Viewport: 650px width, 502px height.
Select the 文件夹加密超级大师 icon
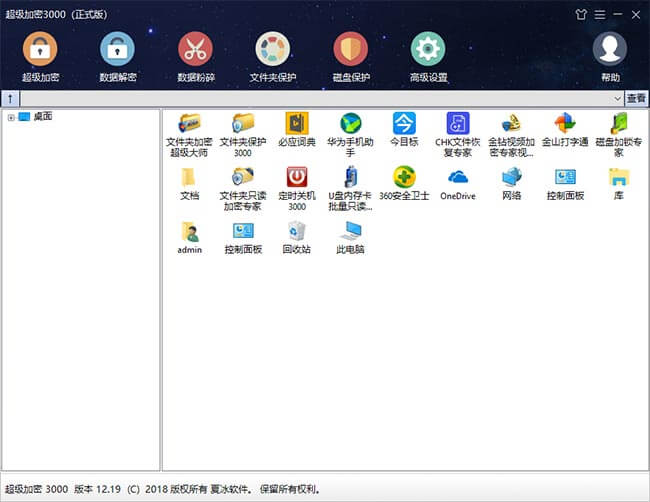[189, 135]
